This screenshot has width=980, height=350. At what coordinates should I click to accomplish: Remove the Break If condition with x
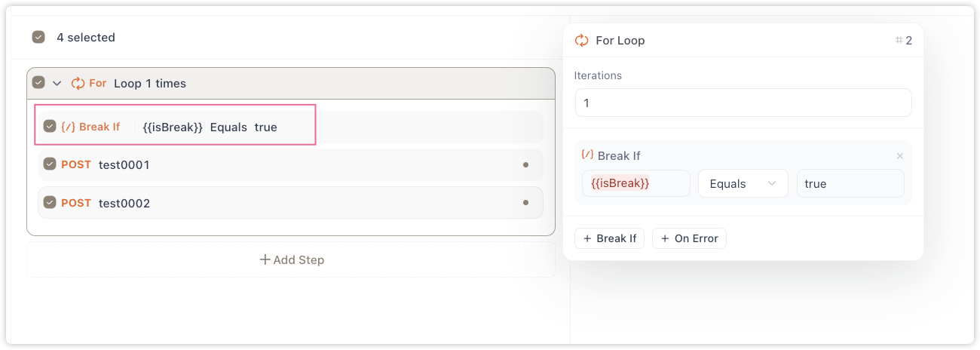click(899, 156)
